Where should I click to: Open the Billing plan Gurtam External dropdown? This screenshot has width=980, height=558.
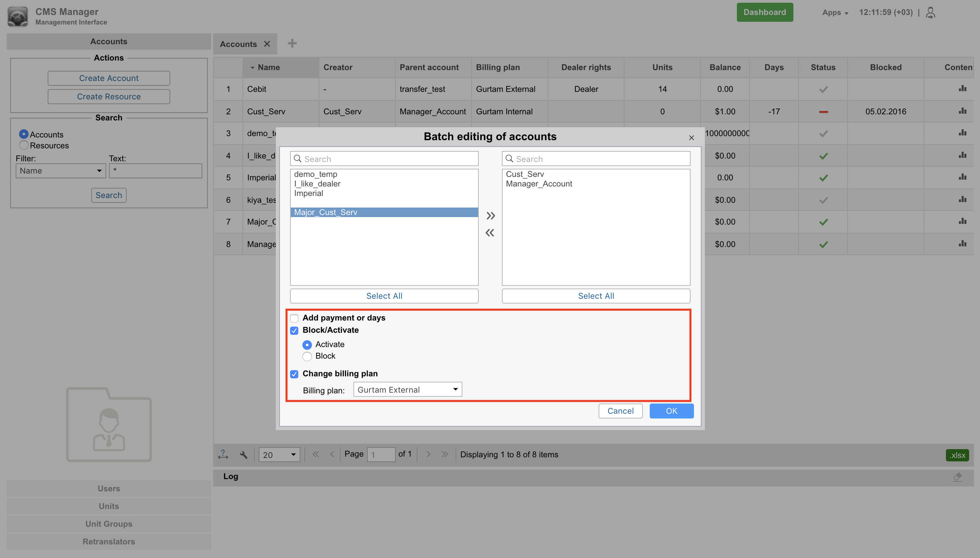(x=407, y=389)
